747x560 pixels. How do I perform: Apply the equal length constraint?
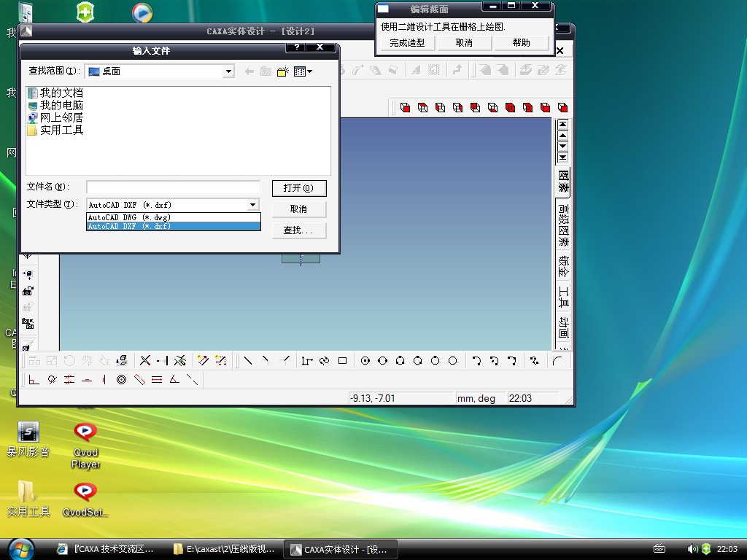157,379
